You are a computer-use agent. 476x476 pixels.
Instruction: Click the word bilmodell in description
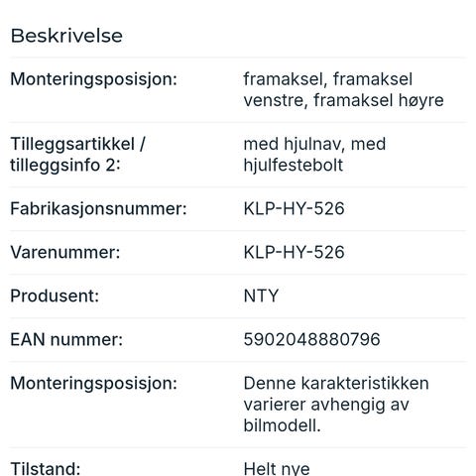[281, 425]
